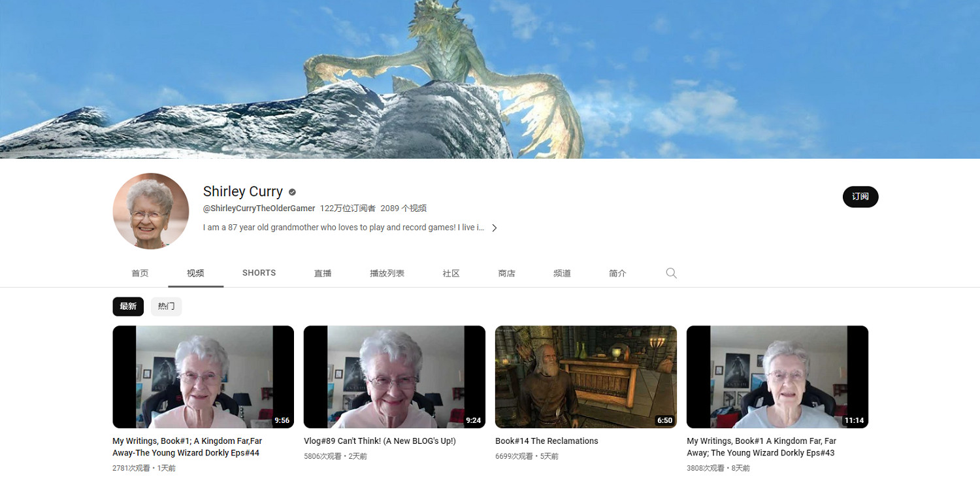This screenshot has width=980, height=485.
Task: Click the Shirley Curry channel avatar
Action: 151,211
